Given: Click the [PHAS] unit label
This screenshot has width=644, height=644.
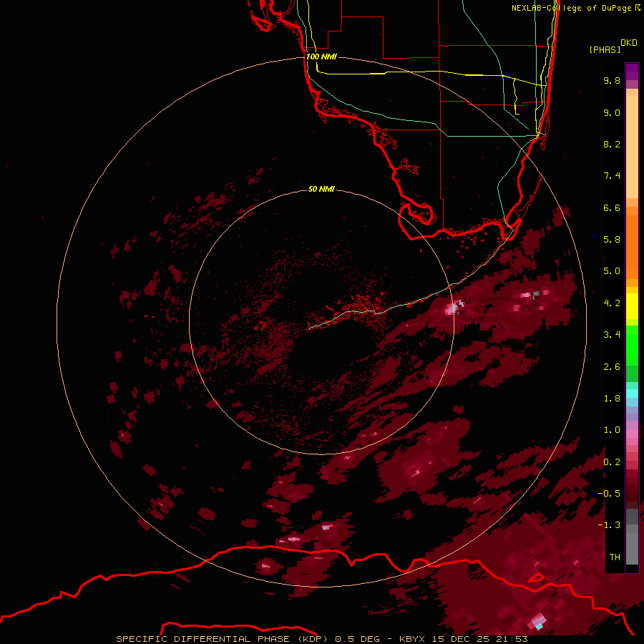Looking at the screenshot, I should click(x=605, y=50).
